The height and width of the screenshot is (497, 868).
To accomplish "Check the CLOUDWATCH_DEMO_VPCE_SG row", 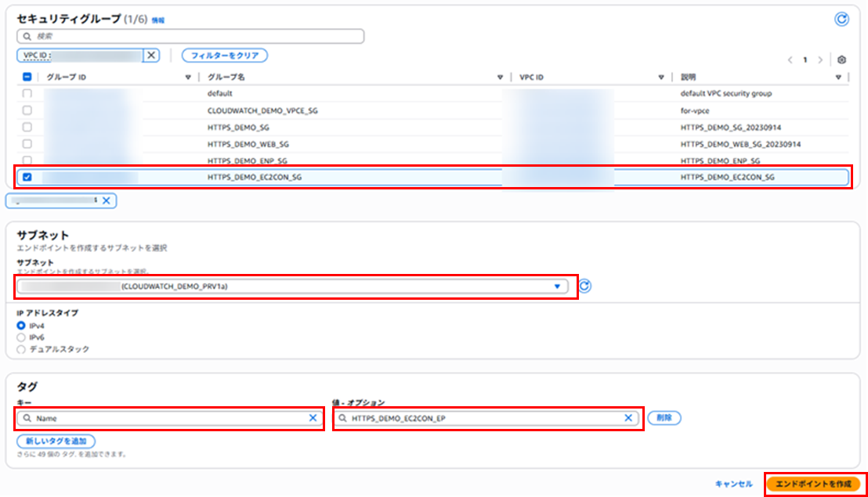I will (x=27, y=110).
